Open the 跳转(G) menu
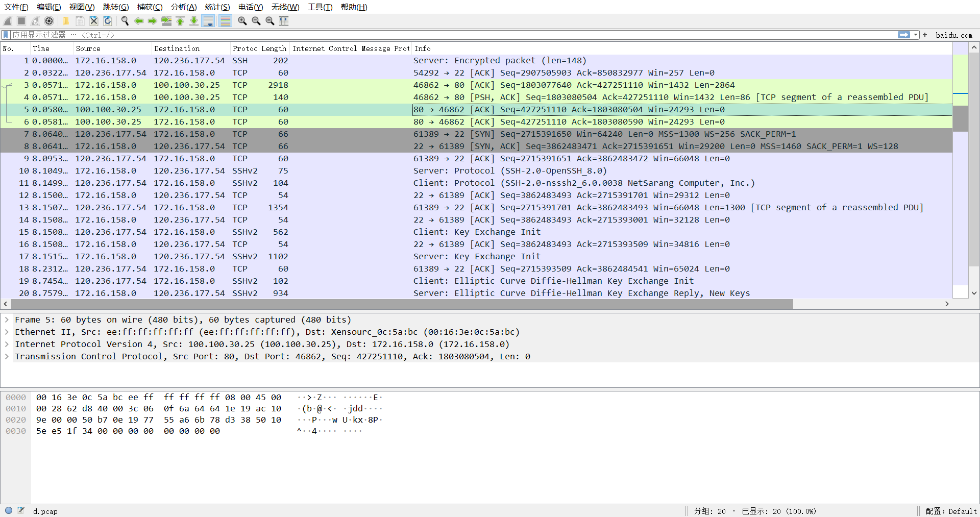The height and width of the screenshot is (517, 980). coord(116,7)
